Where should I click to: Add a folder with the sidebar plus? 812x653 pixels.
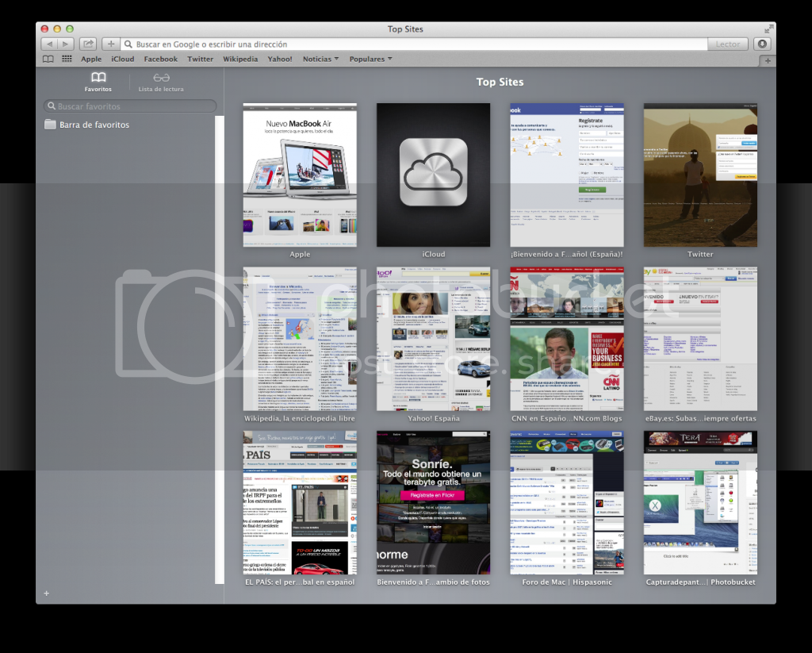(47, 593)
